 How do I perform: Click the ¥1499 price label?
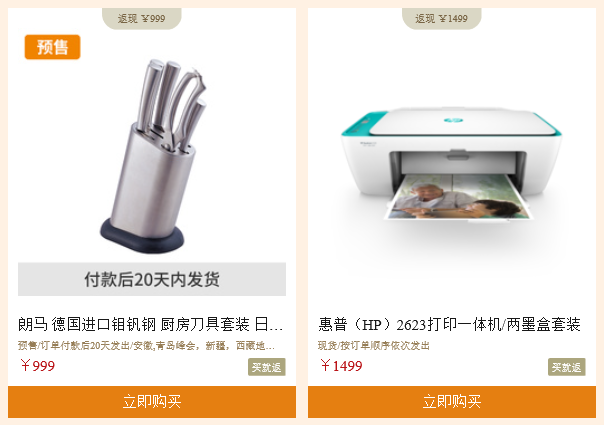pos(341,366)
